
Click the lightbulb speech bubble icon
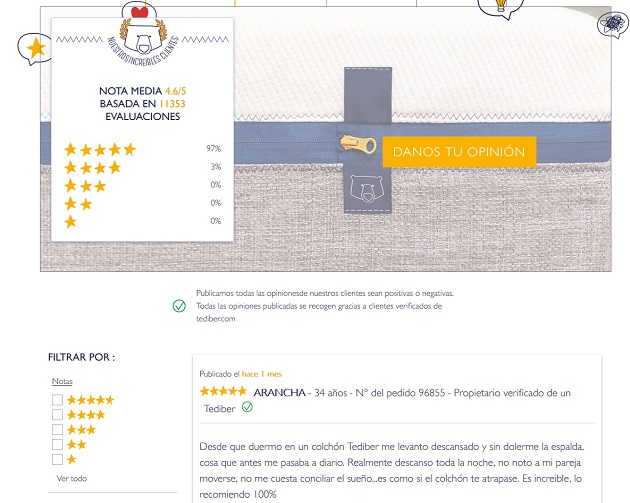[501, 8]
